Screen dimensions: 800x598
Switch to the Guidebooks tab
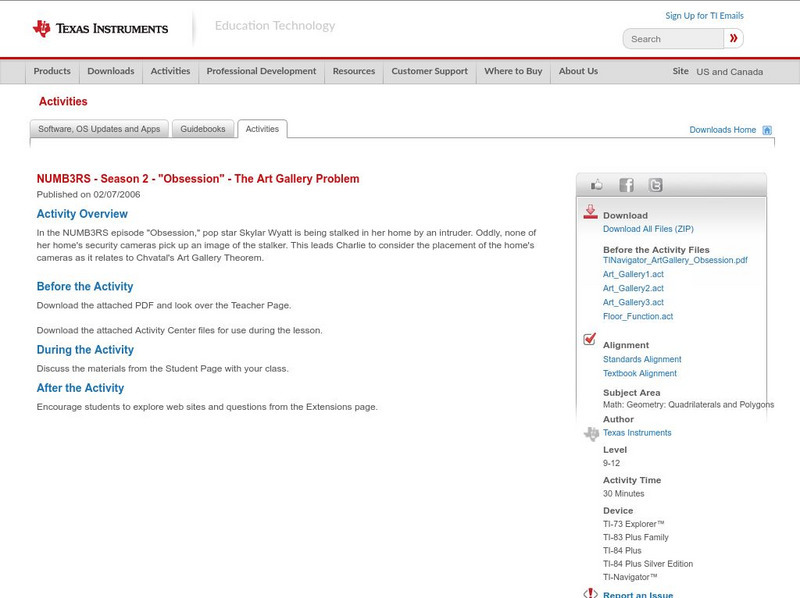(x=203, y=129)
